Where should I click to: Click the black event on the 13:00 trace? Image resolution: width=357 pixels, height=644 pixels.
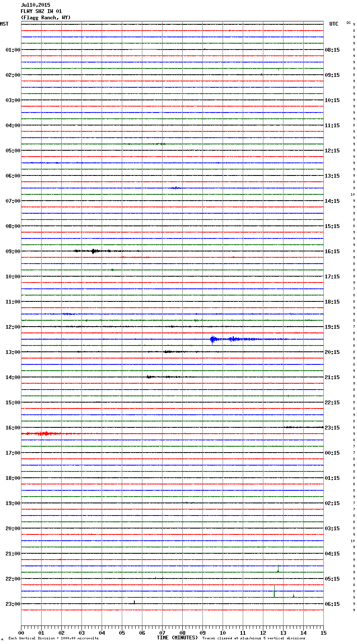tap(168, 352)
